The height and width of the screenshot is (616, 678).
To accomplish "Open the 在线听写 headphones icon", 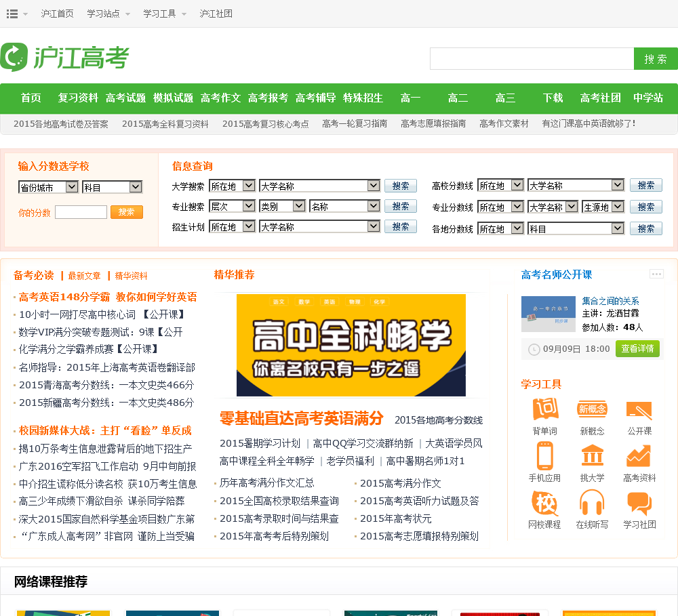I will 592,503.
